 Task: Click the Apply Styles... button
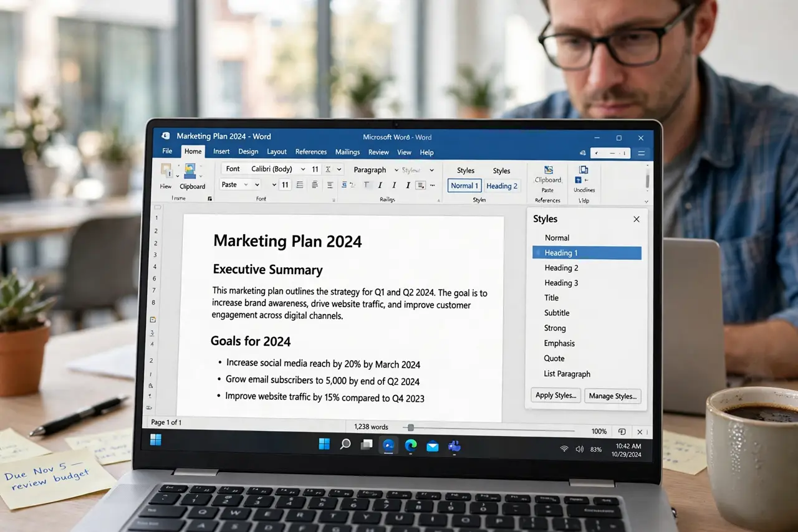(x=556, y=396)
